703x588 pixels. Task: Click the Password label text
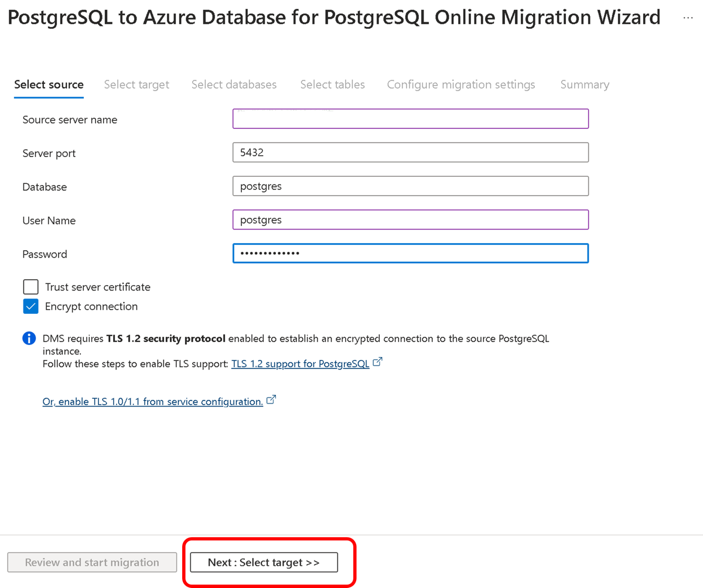pyautogui.click(x=45, y=254)
